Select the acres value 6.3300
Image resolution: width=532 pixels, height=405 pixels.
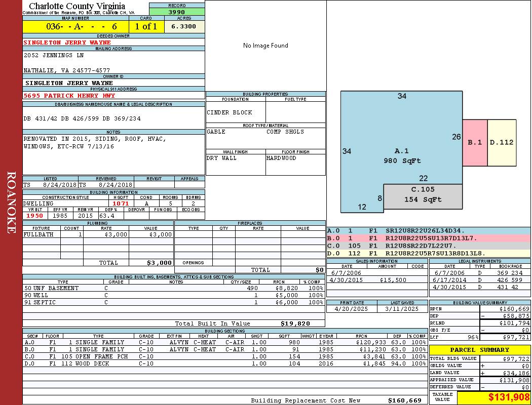tap(184, 26)
